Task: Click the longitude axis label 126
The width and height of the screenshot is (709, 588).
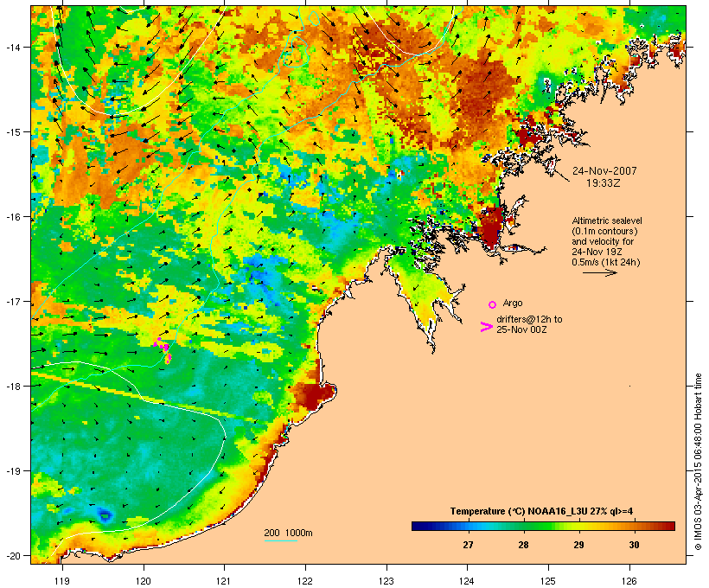Action: click(629, 581)
